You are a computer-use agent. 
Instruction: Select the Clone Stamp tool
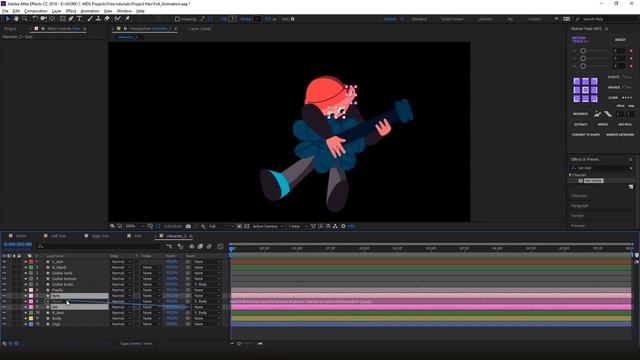98,19
